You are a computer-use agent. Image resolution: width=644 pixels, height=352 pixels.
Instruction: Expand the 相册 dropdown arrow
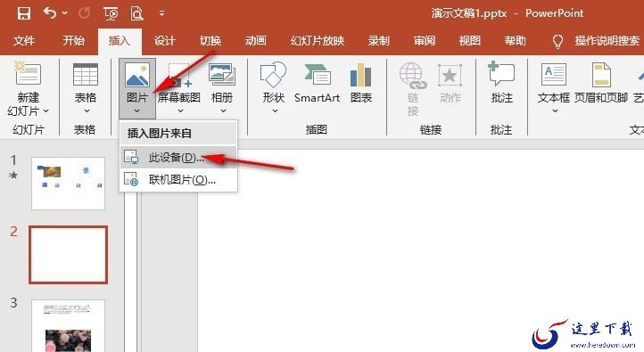(223, 111)
